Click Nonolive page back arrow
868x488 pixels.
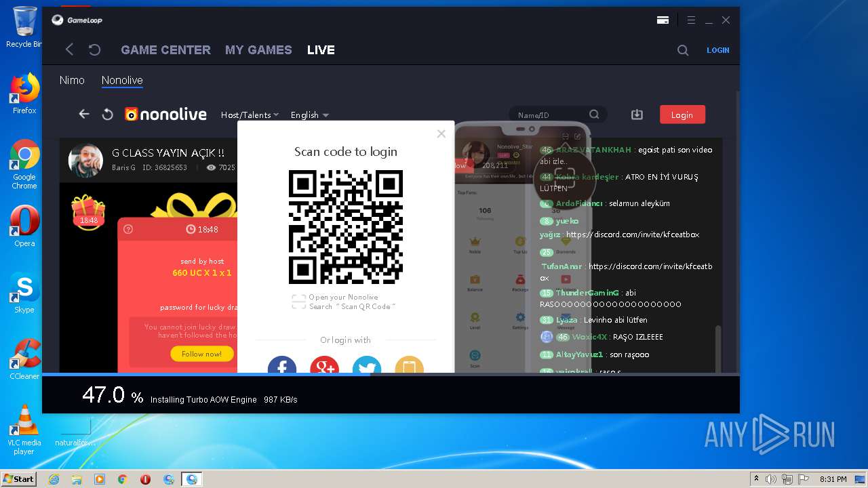click(84, 114)
